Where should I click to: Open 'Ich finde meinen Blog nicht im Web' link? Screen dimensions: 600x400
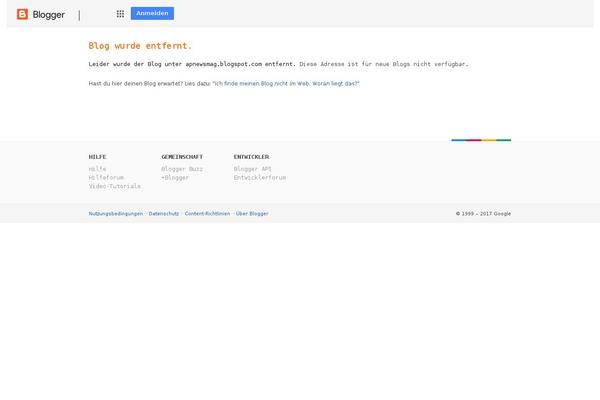coord(286,83)
